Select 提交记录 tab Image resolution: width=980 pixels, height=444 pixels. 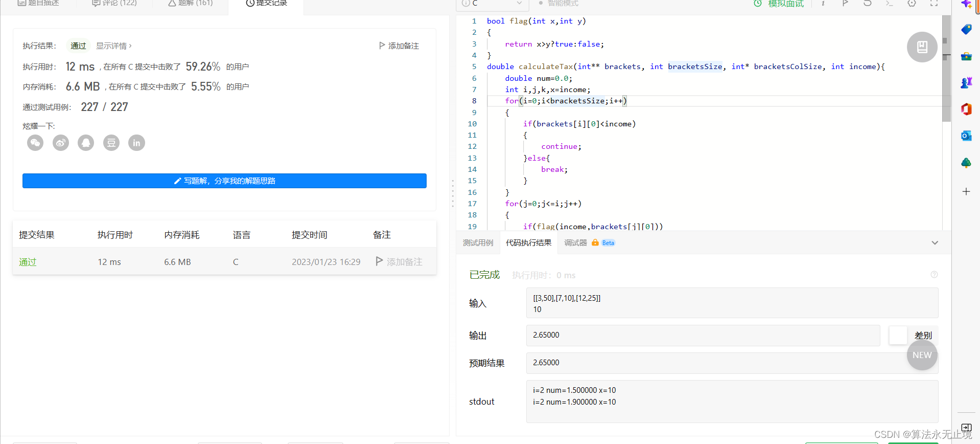266,3
